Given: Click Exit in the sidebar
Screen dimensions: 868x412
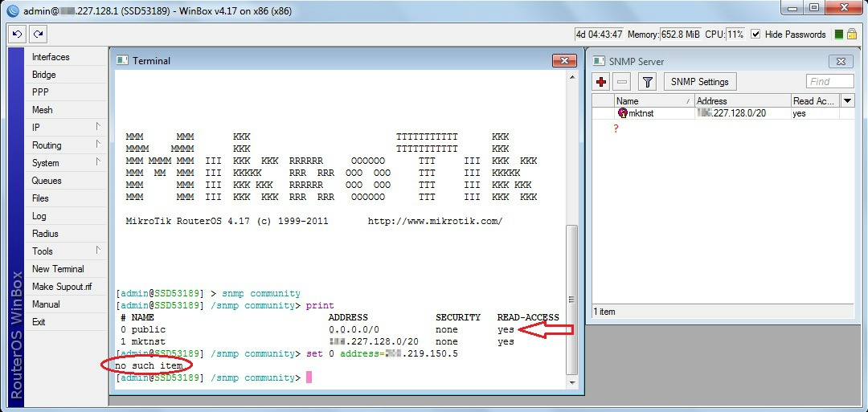Looking at the screenshot, I should pos(65,322).
